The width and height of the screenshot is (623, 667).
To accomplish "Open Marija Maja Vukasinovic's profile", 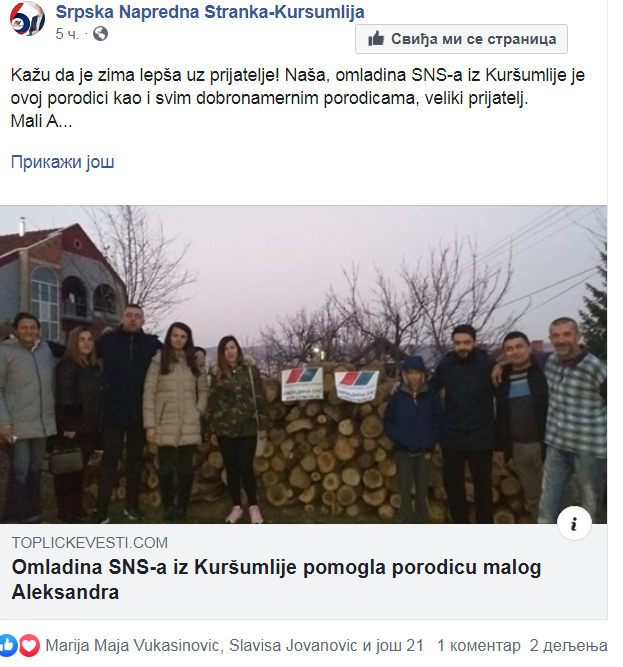I will [x=134, y=646].
